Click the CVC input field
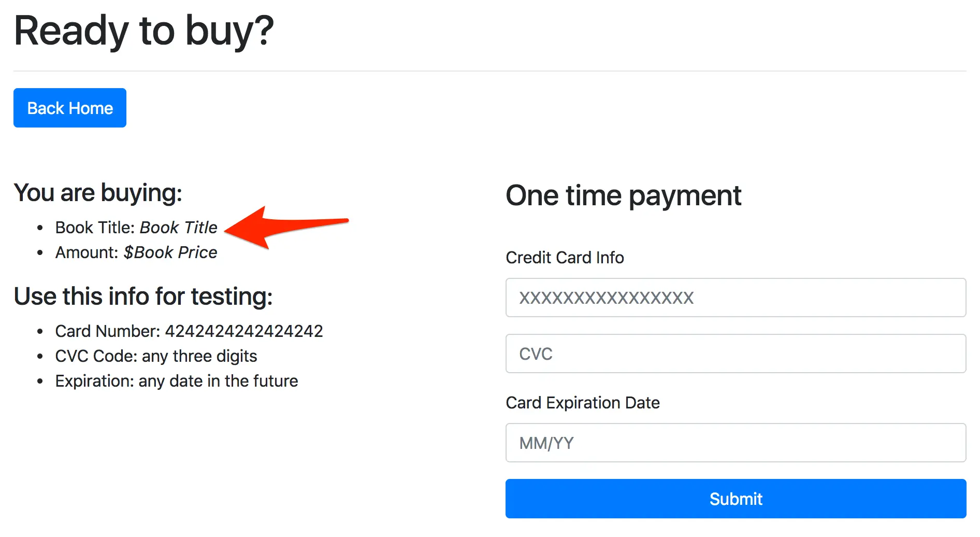This screenshot has height=537, width=980. tap(736, 354)
